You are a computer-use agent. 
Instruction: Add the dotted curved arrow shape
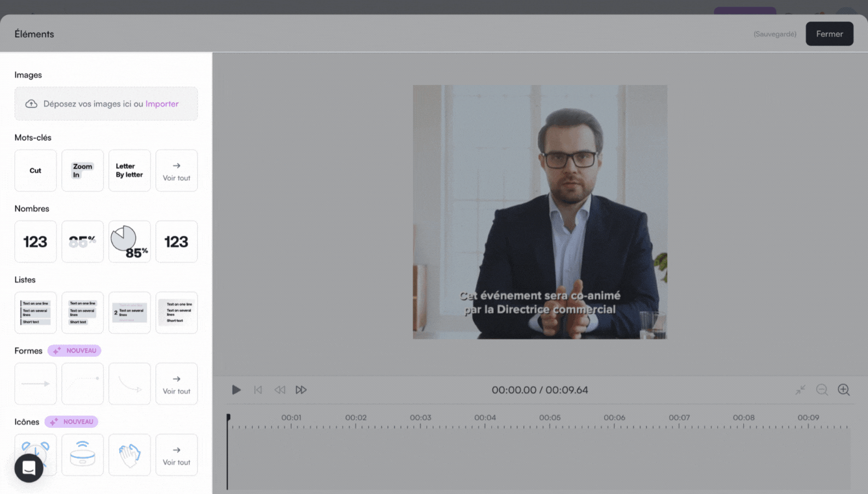point(83,384)
